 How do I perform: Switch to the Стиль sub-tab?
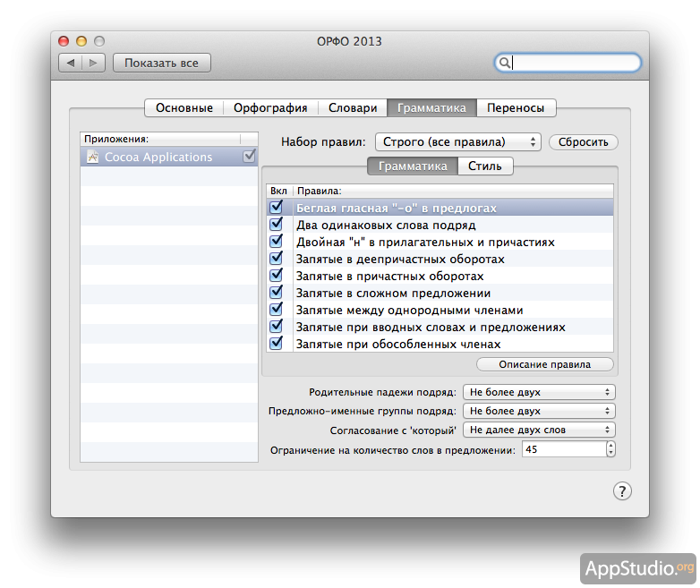pos(485,166)
